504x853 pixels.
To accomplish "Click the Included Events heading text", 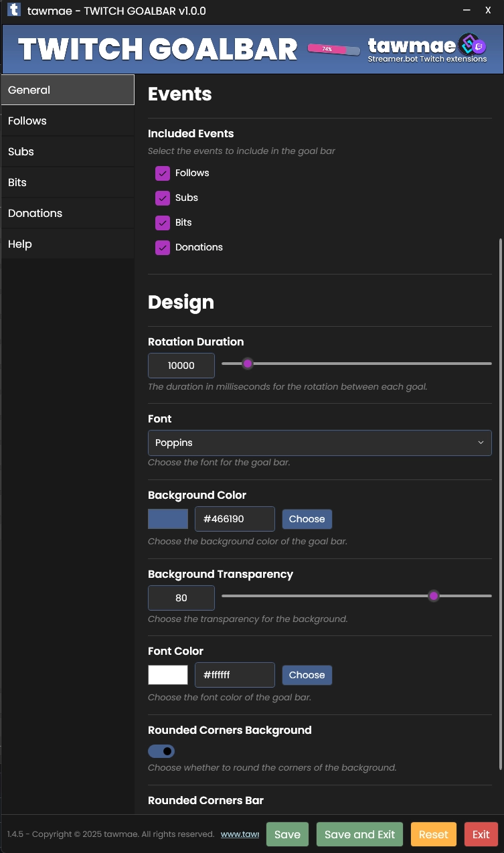I will click(191, 134).
